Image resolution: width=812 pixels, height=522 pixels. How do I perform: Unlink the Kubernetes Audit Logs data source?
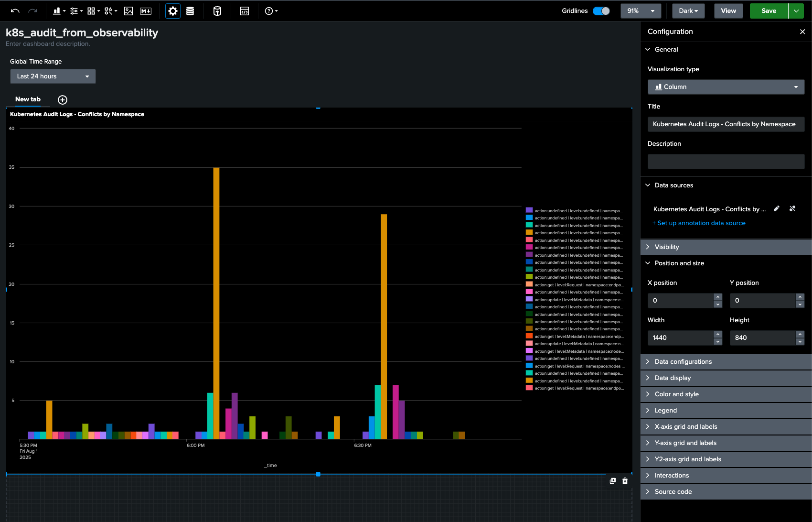tap(792, 208)
